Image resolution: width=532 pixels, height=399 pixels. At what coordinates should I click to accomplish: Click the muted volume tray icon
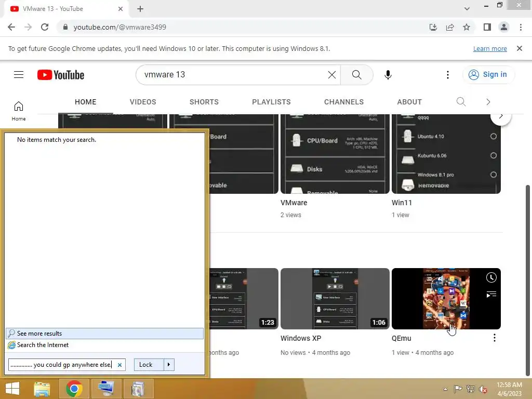[483, 389]
